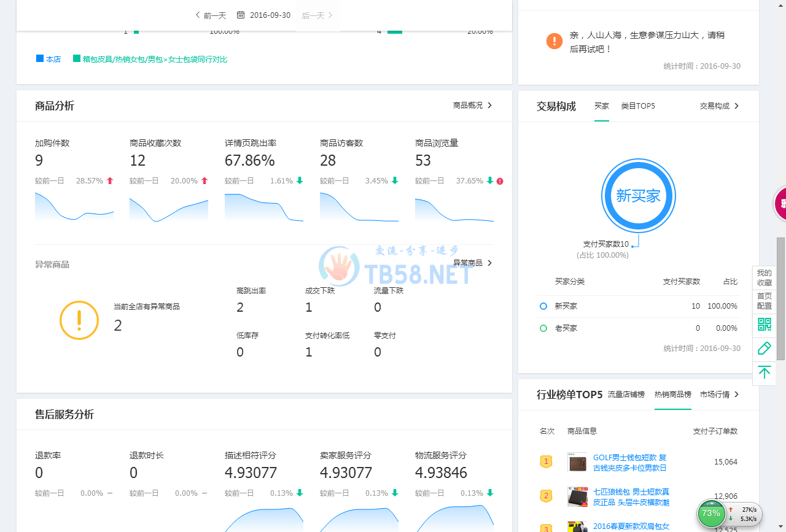Screen dimensions: 786x532
Task: Toggle the blue 本店 legend swatch
Action: point(40,59)
